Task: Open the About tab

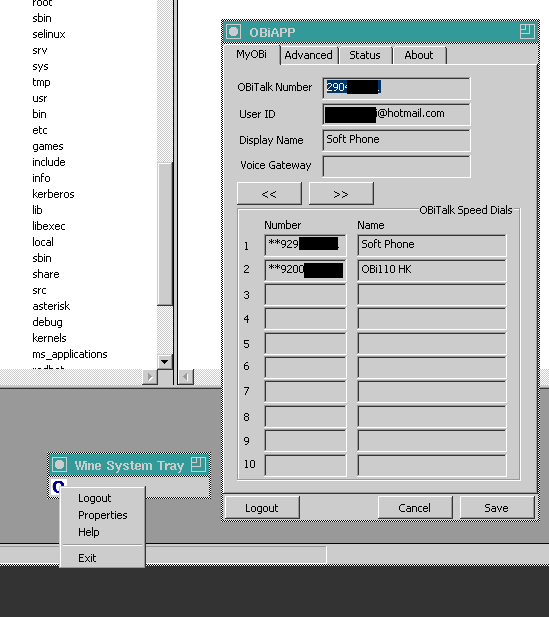Action: coord(419,55)
